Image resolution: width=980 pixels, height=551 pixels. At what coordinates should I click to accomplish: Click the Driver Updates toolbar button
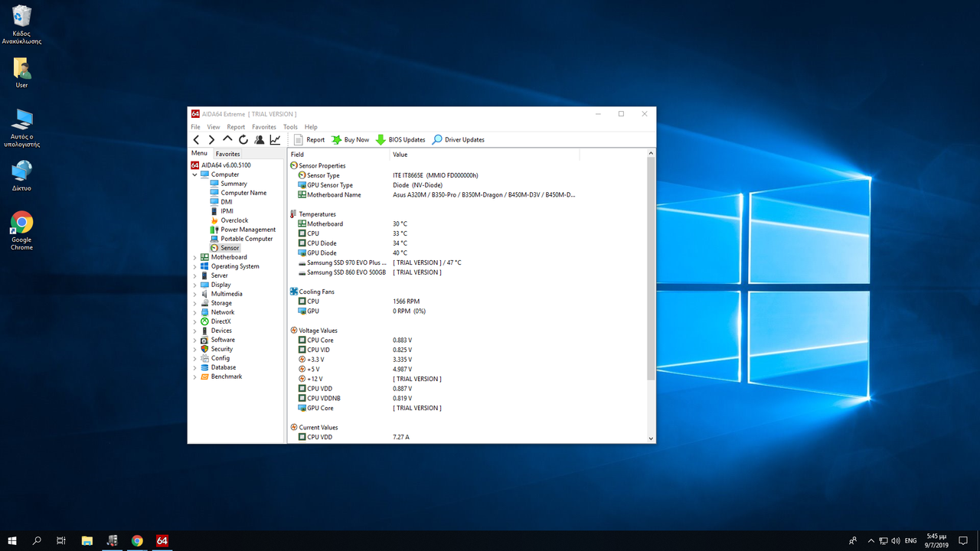point(459,139)
